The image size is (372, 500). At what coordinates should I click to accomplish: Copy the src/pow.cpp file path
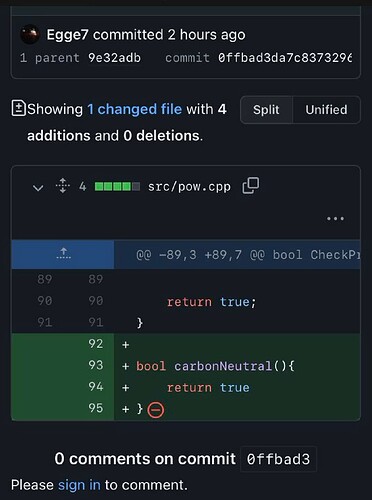pos(250,186)
